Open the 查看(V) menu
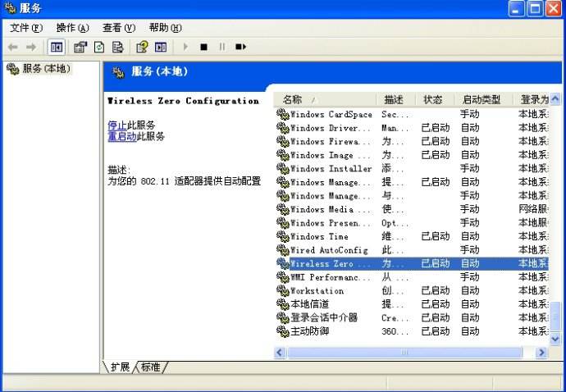The image size is (566, 392). (x=119, y=28)
